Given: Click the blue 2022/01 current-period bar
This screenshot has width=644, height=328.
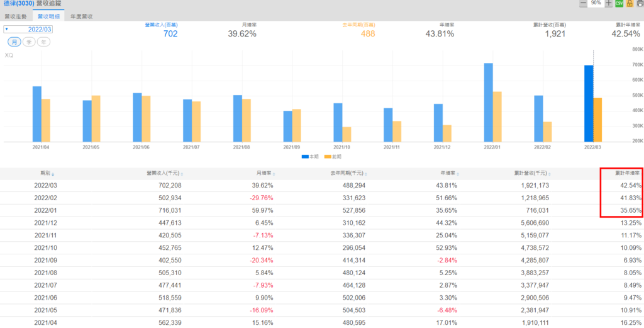Looking at the screenshot, I should (x=488, y=103).
